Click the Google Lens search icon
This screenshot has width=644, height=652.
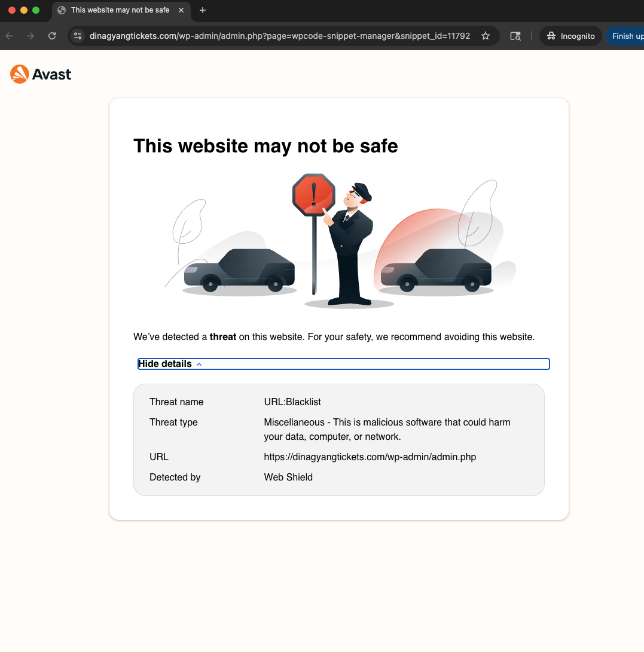(x=515, y=36)
